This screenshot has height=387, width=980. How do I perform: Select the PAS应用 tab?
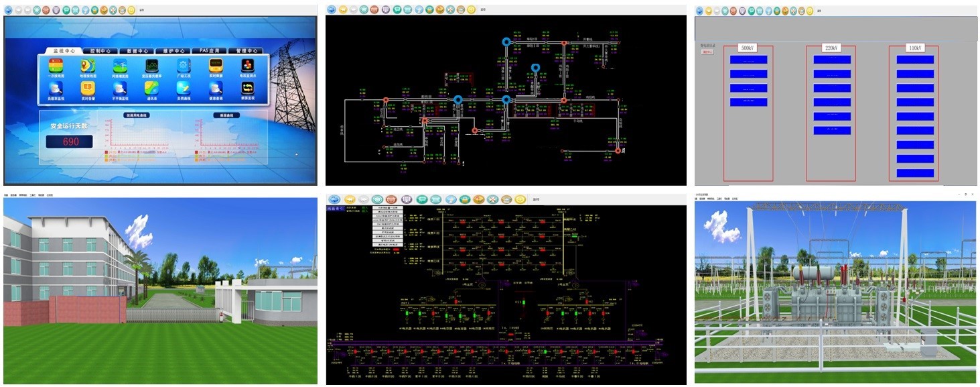click(209, 50)
